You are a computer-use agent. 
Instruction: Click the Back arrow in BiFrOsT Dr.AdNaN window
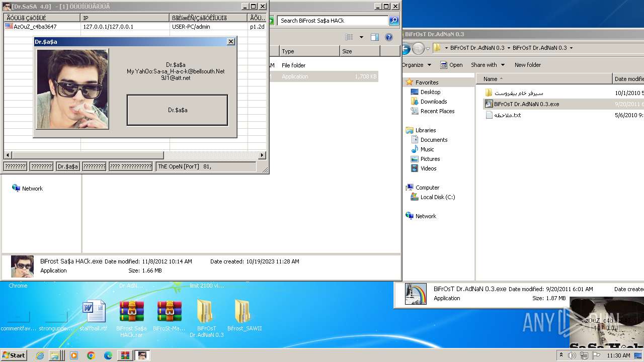pyautogui.click(x=406, y=48)
